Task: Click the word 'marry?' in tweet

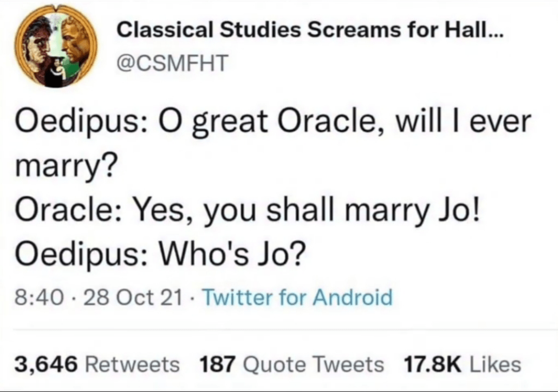Action: pyautogui.click(x=65, y=166)
